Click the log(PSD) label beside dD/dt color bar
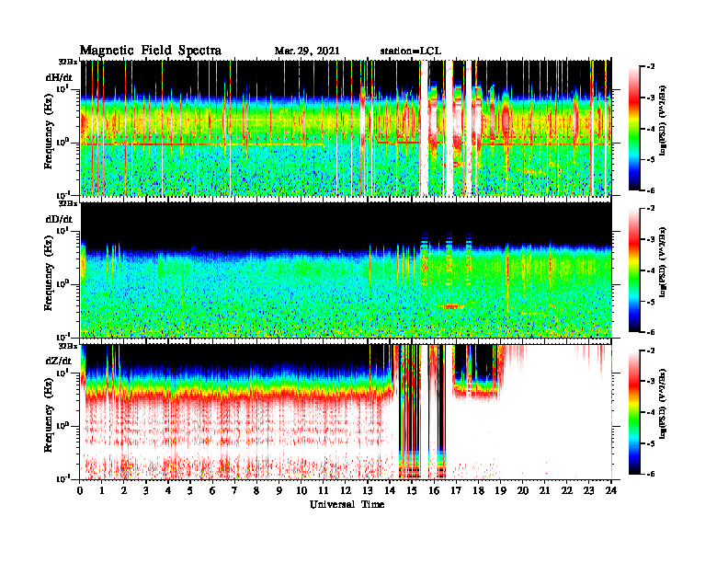This screenshot has height=563, width=728. [x=662, y=261]
